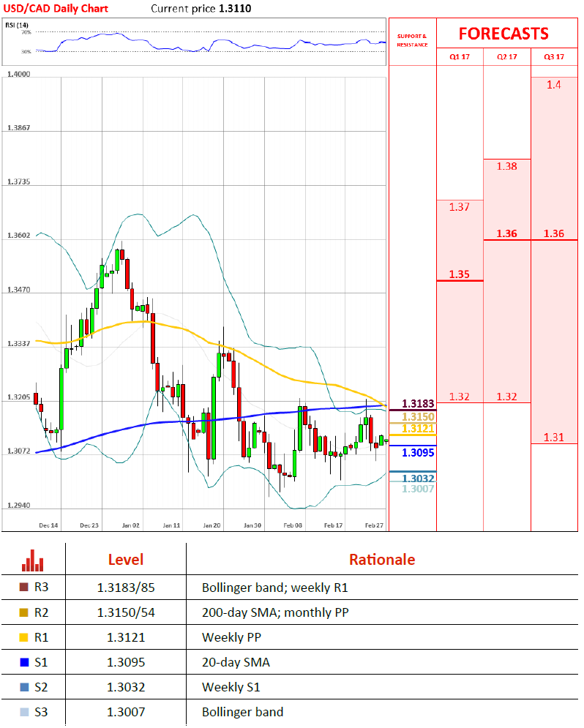Screen dimensions: 584x728
Task: Click the Level column header
Action: tap(126, 560)
